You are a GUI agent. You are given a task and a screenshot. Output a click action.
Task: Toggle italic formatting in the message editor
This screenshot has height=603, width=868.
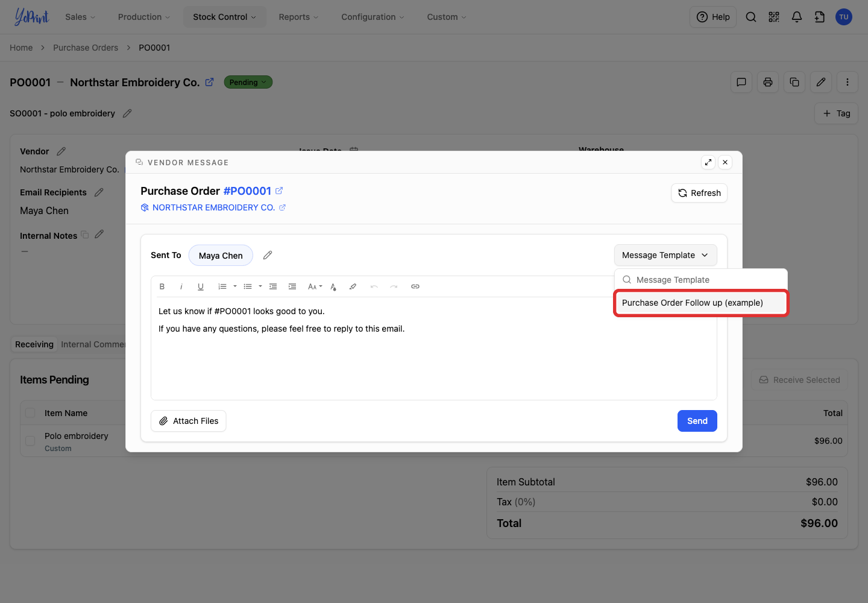pyautogui.click(x=181, y=286)
